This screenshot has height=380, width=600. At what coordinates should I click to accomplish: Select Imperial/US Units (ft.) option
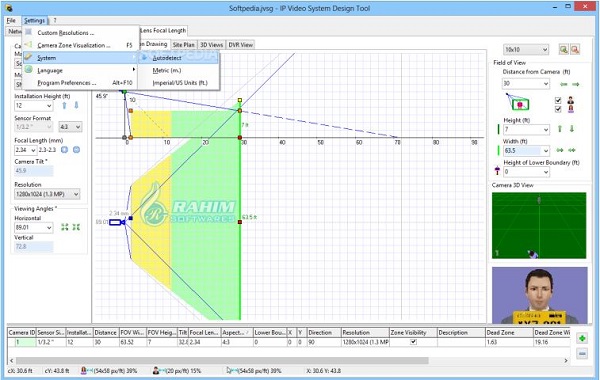179,83
